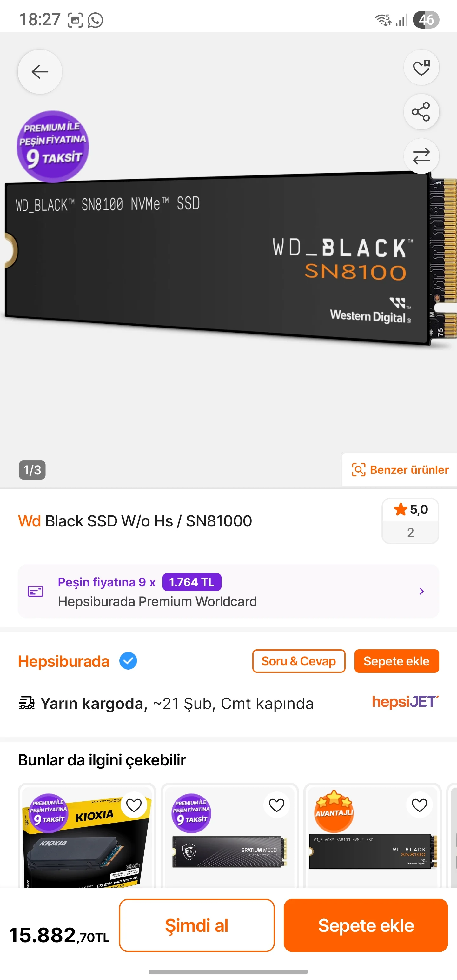Open Yarın kargoda delivery details
Viewport: 457px width, 980px height.
click(x=166, y=704)
